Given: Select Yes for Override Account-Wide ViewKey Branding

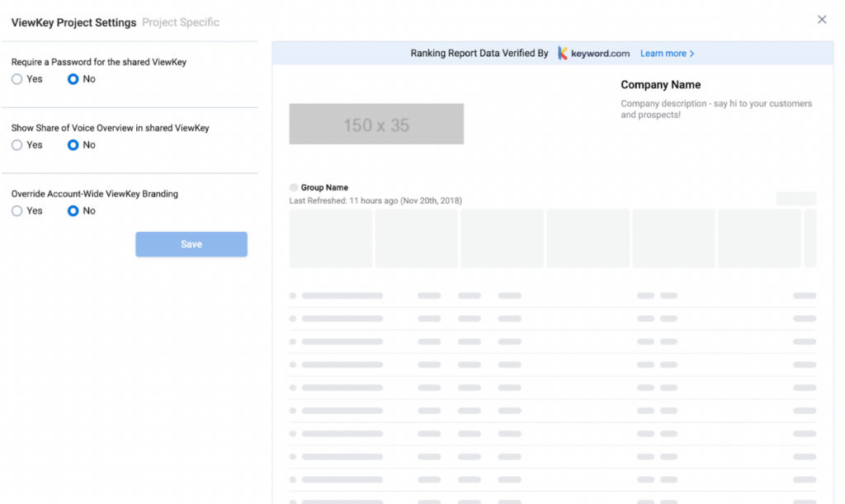Looking at the screenshot, I should 17,210.
